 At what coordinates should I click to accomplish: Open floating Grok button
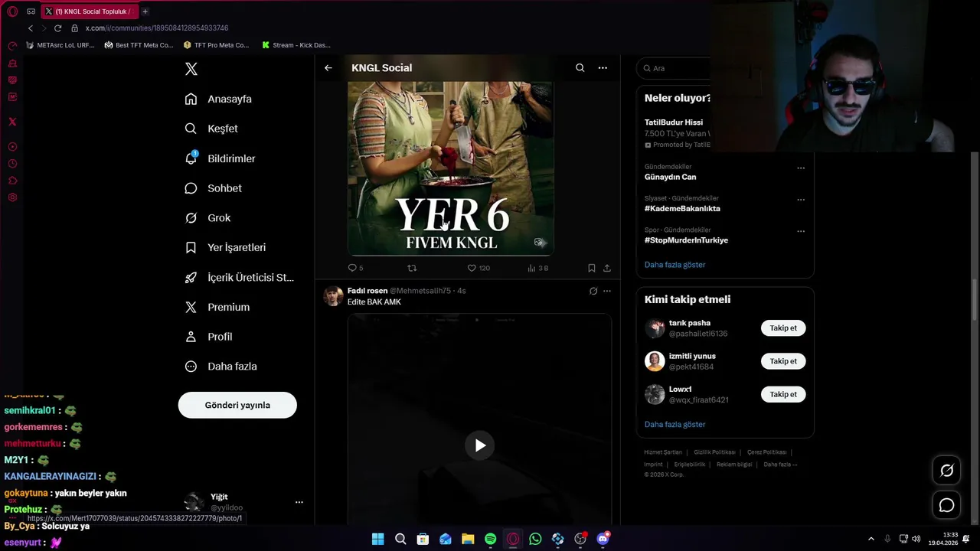[x=947, y=471]
